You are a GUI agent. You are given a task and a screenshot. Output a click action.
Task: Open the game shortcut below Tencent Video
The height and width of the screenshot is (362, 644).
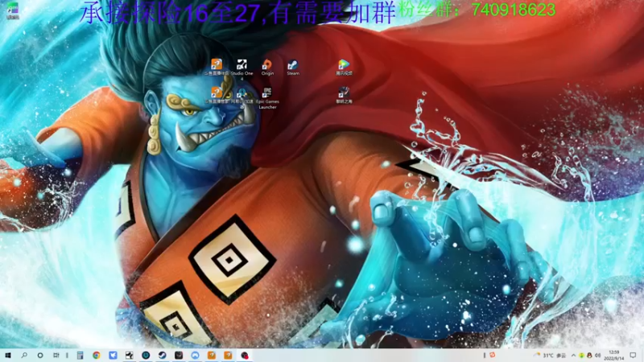click(x=344, y=95)
